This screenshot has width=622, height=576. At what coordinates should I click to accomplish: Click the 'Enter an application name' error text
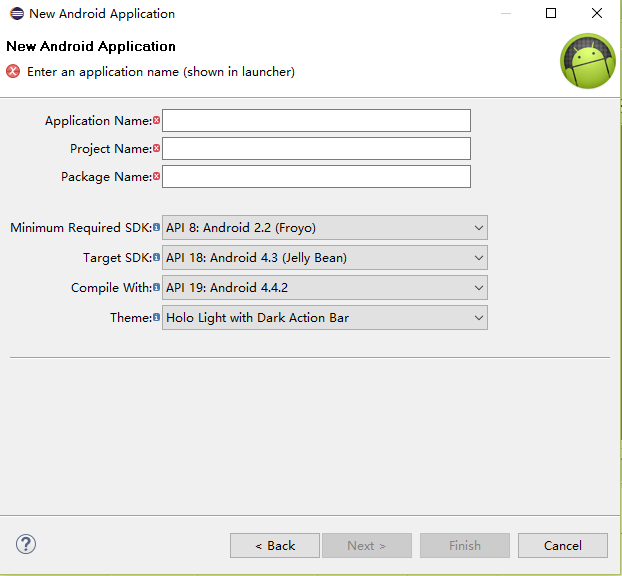point(161,72)
